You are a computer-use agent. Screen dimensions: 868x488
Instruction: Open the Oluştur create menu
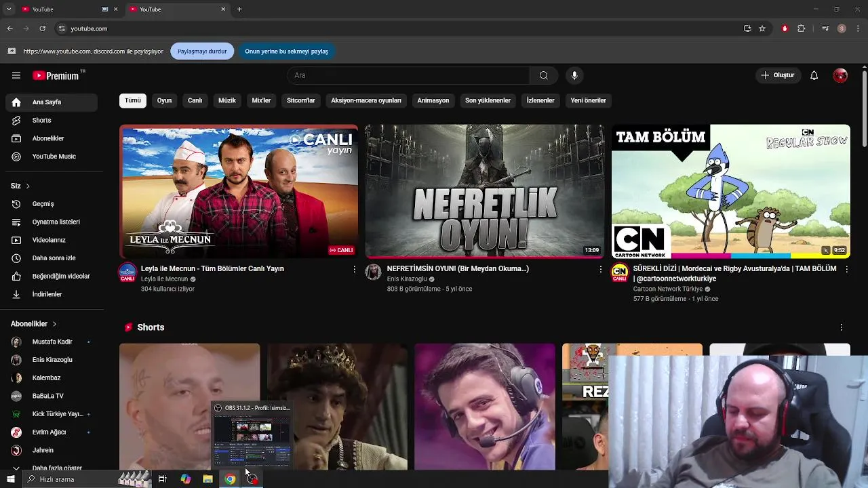(778, 75)
